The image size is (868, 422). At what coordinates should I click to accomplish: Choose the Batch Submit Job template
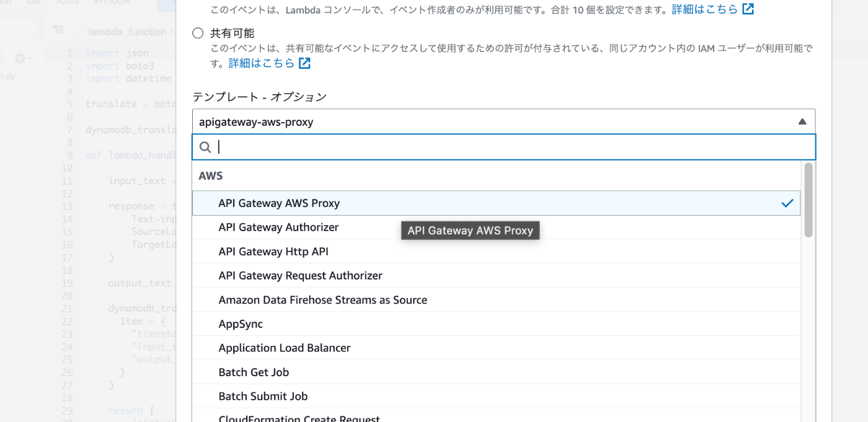click(496, 397)
